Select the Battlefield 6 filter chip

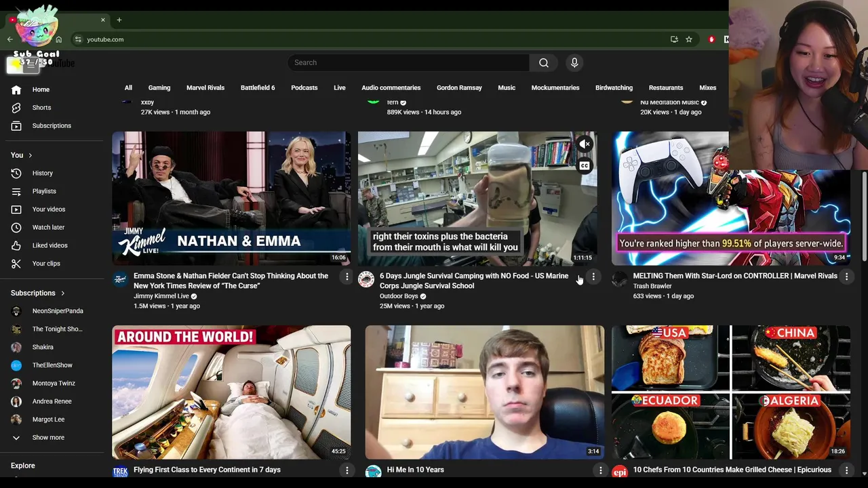click(258, 87)
